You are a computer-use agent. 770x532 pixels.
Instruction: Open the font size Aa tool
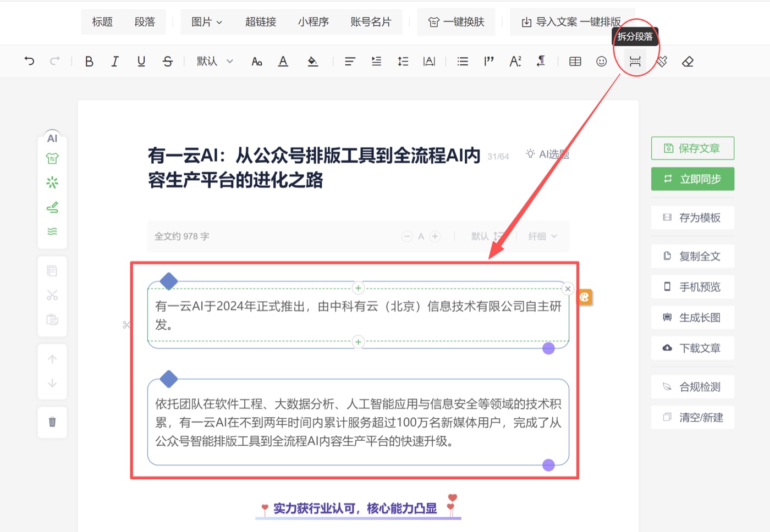click(x=257, y=62)
